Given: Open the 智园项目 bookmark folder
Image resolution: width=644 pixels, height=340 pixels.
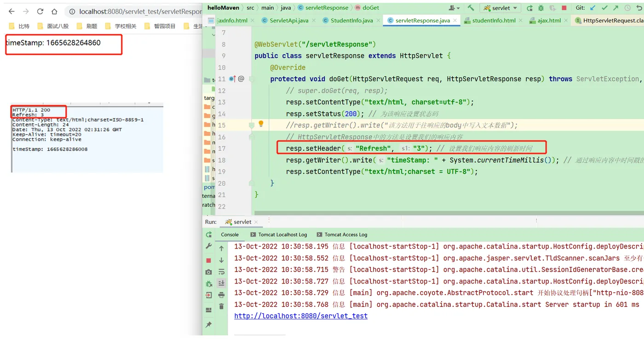Looking at the screenshot, I should point(160,26).
